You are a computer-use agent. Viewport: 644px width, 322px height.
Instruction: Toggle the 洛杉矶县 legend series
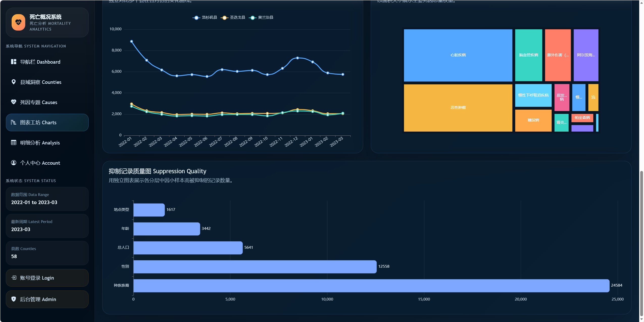[205, 17]
